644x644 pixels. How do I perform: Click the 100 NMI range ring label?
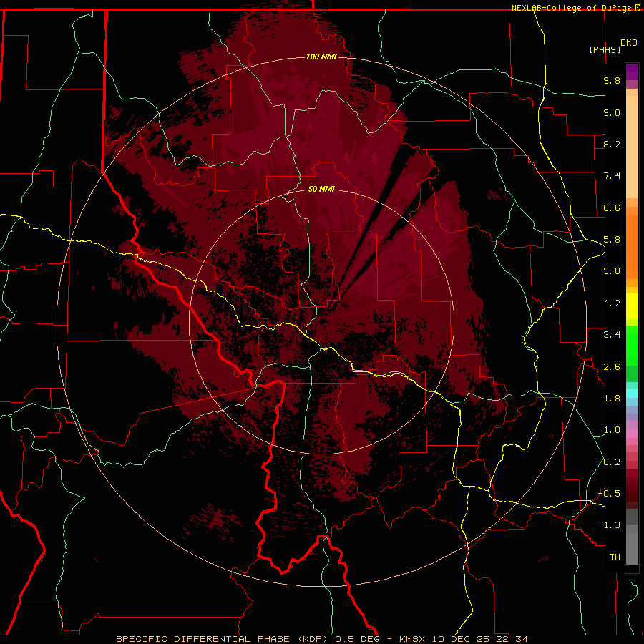321,57
